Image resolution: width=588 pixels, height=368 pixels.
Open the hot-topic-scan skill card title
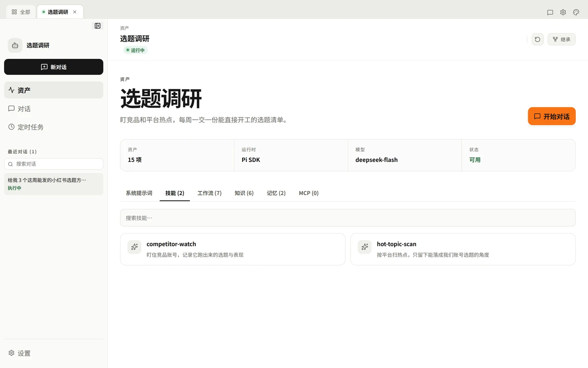396,244
